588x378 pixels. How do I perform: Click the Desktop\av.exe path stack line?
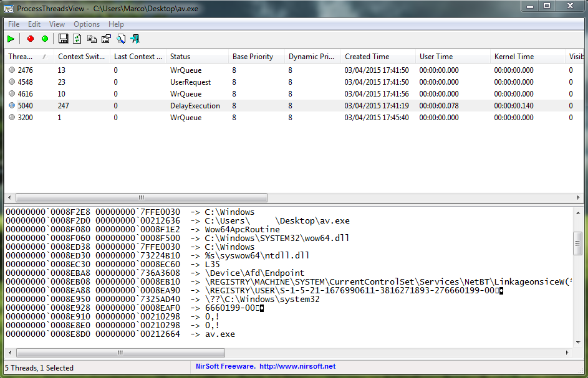[x=177, y=220]
